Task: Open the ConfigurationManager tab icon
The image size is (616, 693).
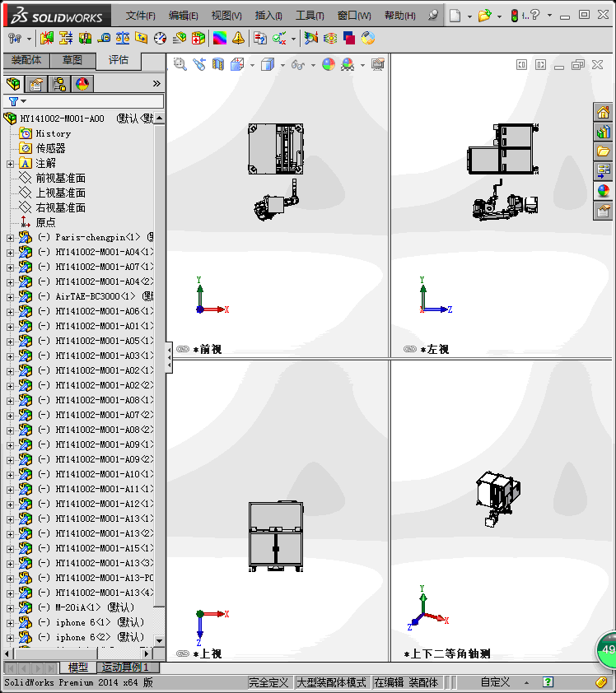Action: coord(58,83)
